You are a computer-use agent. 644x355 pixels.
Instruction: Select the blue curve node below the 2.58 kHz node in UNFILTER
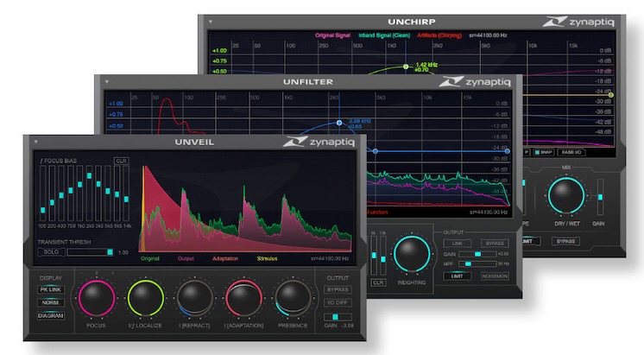[x=375, y=151]
